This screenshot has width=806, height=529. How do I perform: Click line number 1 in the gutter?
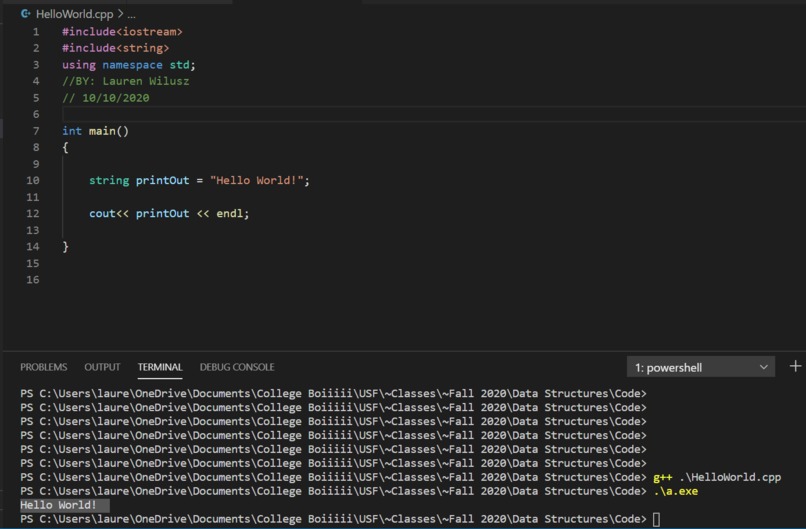[x=36, y=32]
